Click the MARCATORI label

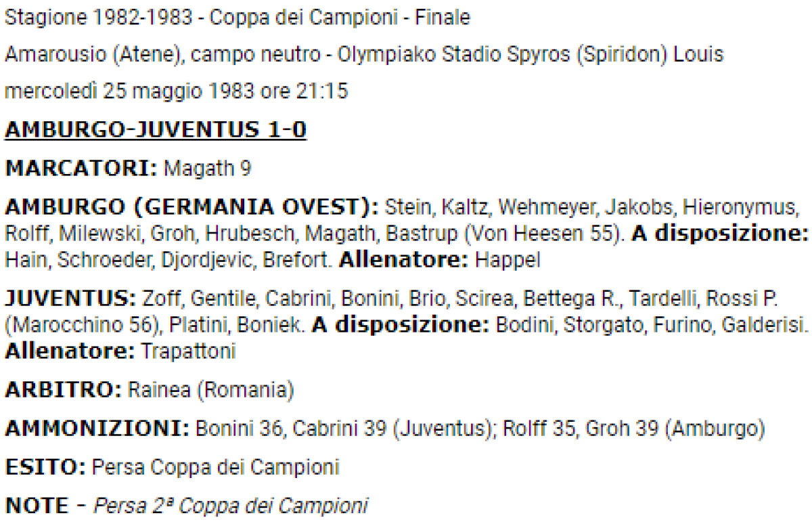pyautogui.click(x=82, y=169)
